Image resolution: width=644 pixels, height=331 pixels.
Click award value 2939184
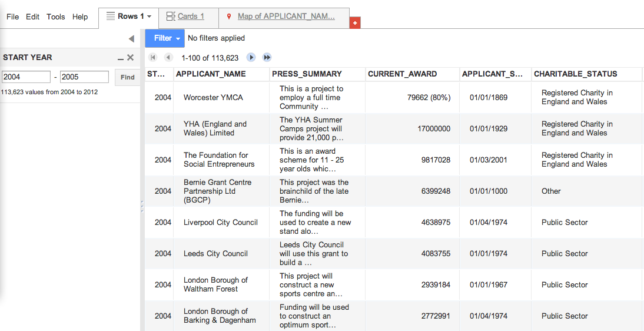pyautogui.click(x=436, y=285)
